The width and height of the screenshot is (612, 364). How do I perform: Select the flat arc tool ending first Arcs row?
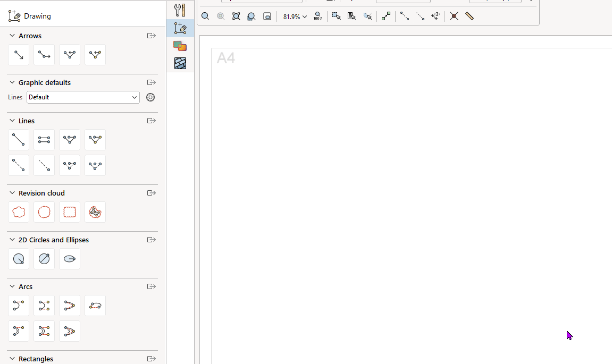(95, 306)
